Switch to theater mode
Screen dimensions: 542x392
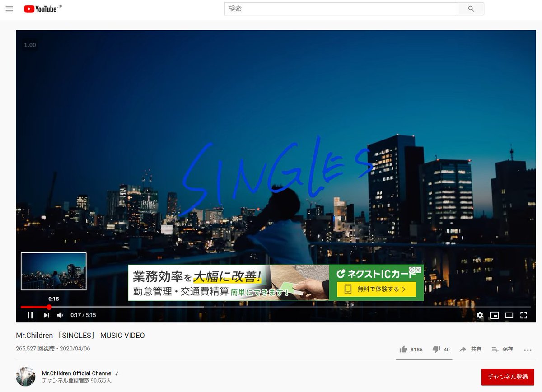pyautogui.click(x=509, y=315)
